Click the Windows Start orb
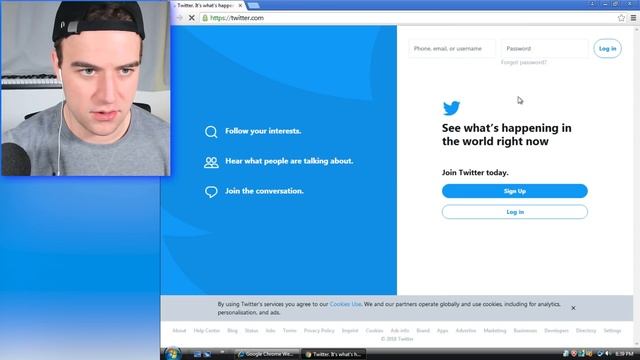Screen dimensions: 640x360 (x=173, y=354)
